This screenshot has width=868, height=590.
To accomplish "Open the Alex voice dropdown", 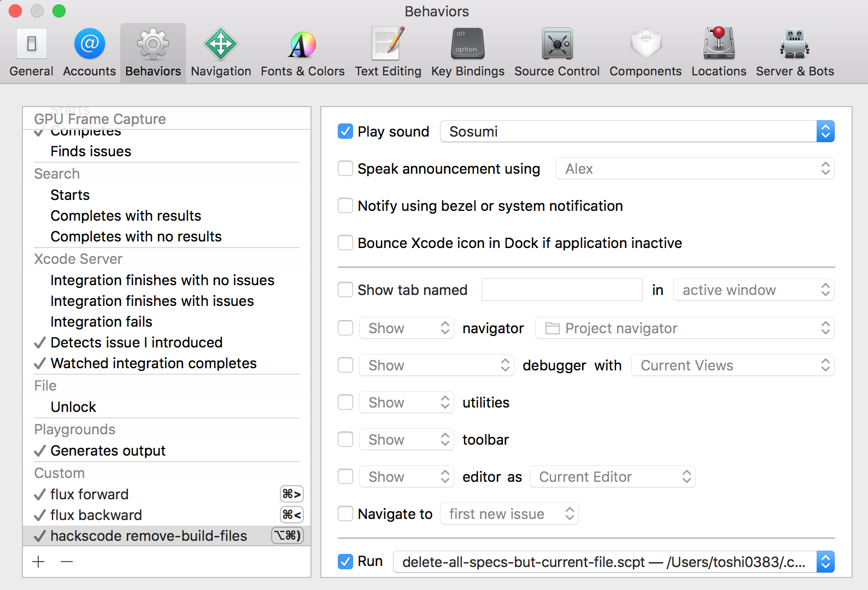I will 695,168.
